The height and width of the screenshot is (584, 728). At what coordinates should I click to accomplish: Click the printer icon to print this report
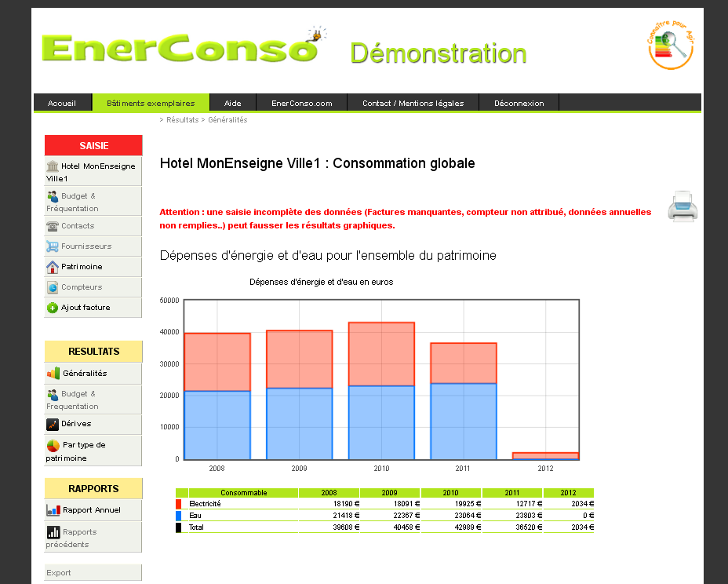[x=682, y=206]
